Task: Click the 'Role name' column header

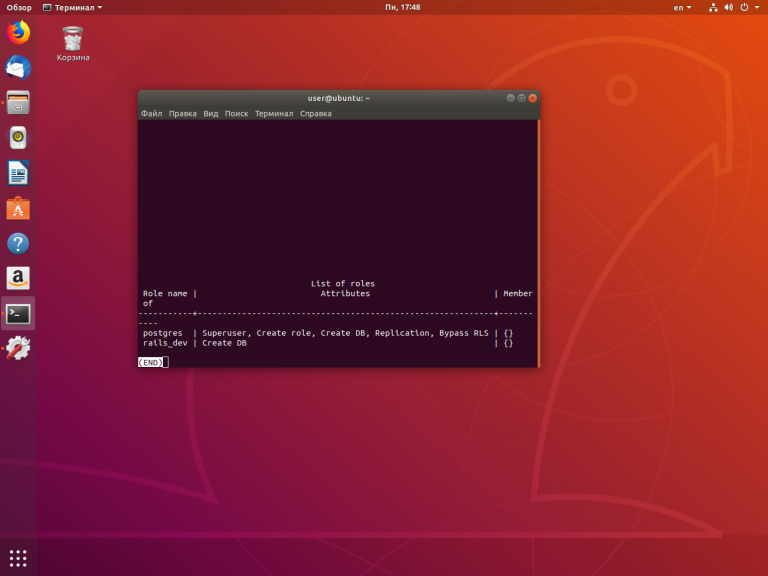Action: [165, 293]
